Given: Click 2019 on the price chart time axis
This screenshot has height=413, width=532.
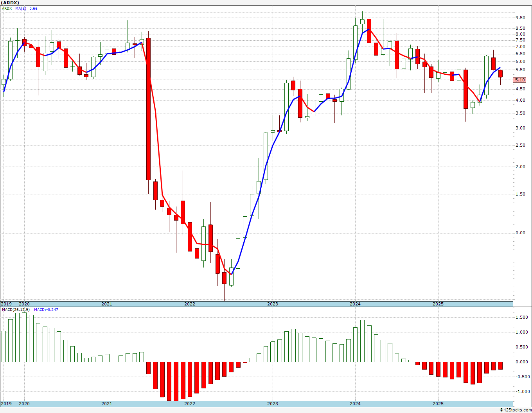Looking at the screenshot, I should 6,304.
